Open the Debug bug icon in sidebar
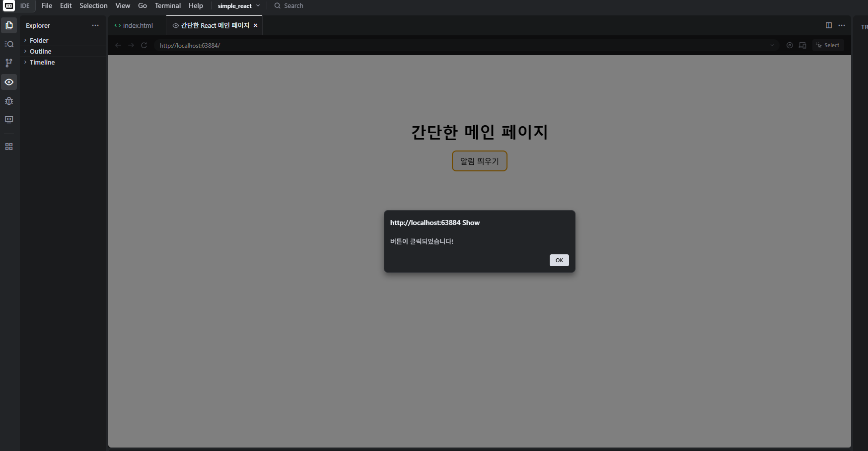Viewport: 868px width, 451px height. tap(9, 101)
